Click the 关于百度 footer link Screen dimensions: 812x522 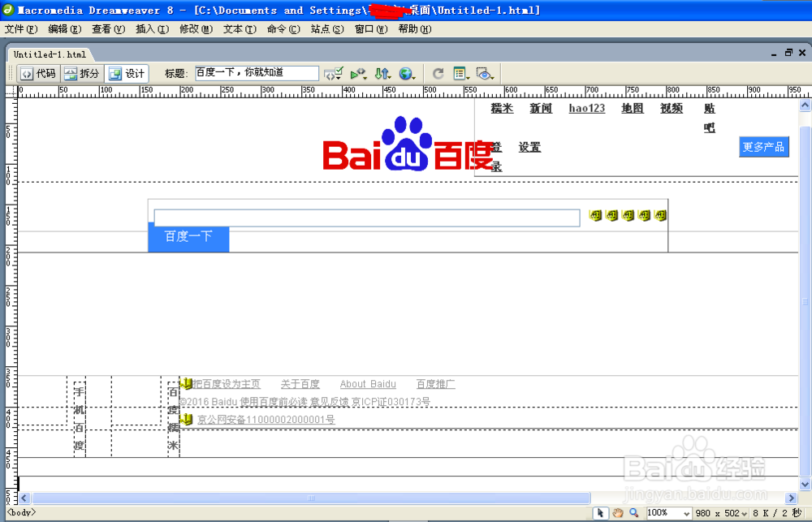[300, 384]
